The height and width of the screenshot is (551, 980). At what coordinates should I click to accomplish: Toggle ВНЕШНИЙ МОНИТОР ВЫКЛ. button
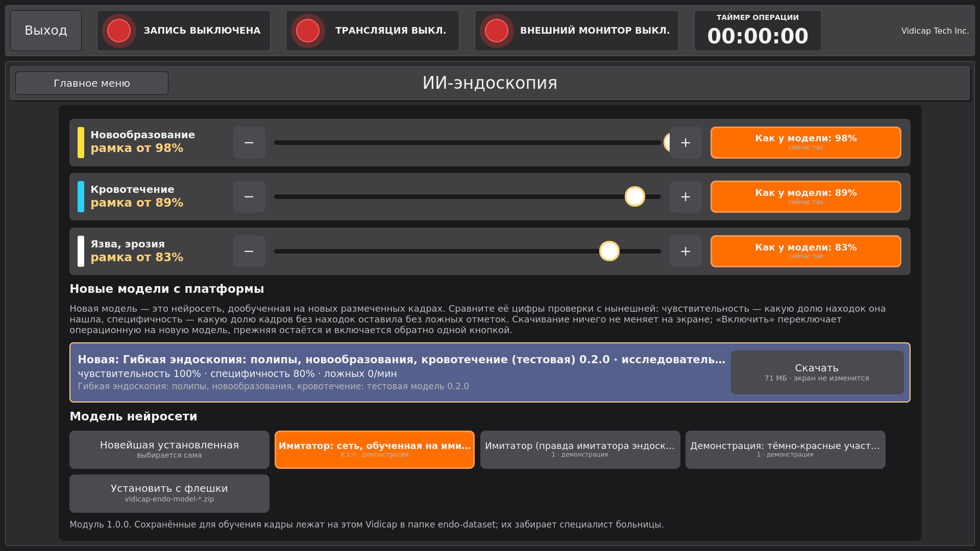point(577,31)
